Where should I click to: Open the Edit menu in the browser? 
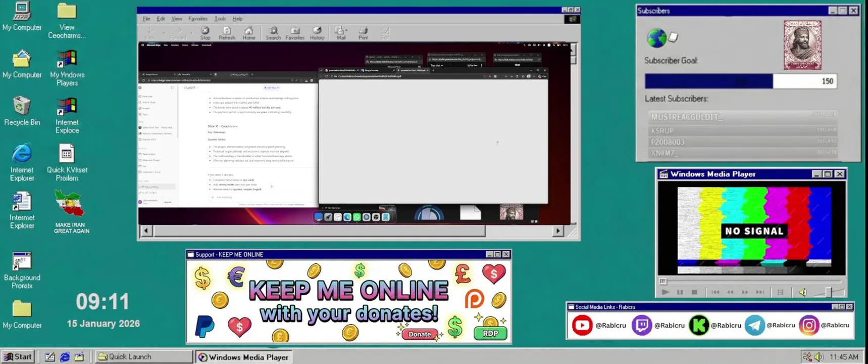(x=161, y=19)
